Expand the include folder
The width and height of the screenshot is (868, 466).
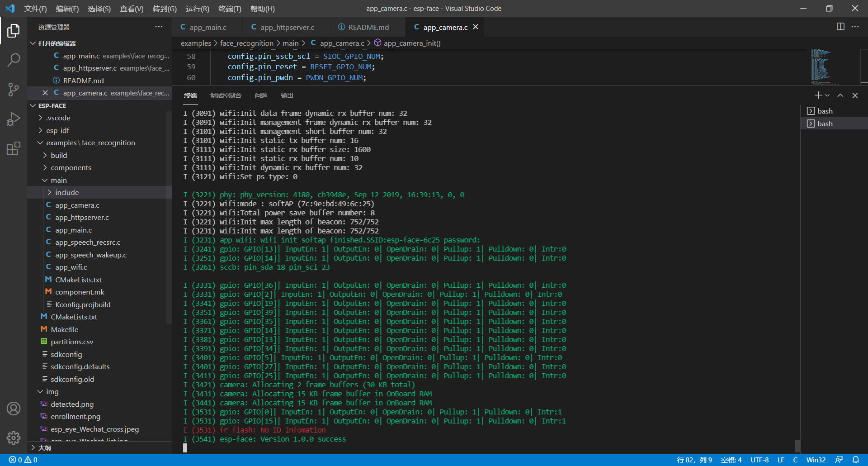tap(99, 192)
